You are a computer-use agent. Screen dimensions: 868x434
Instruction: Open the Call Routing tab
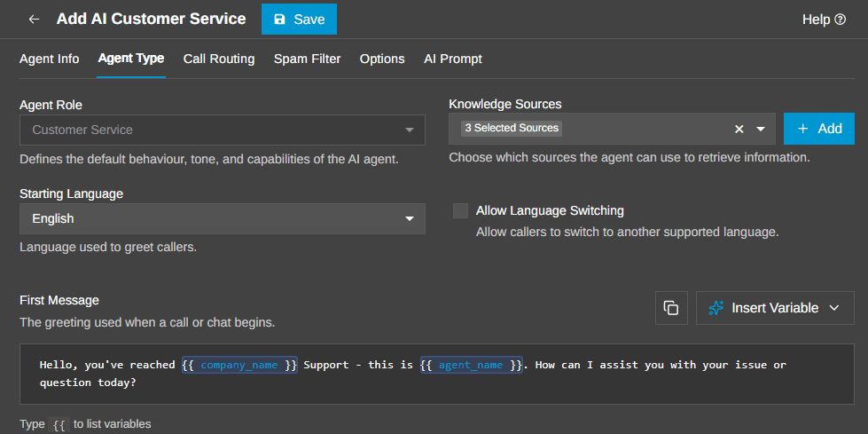click(219, 59)
